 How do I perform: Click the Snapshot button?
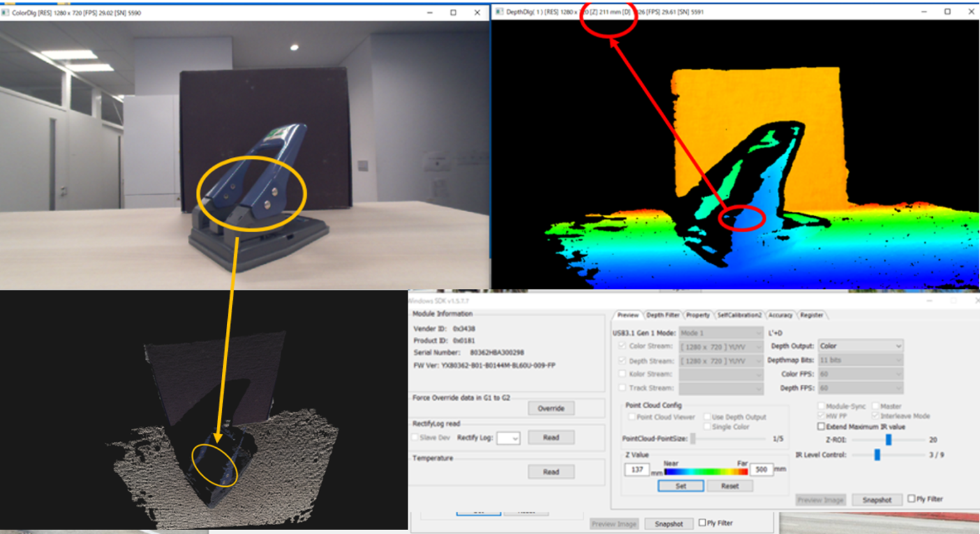876,500
